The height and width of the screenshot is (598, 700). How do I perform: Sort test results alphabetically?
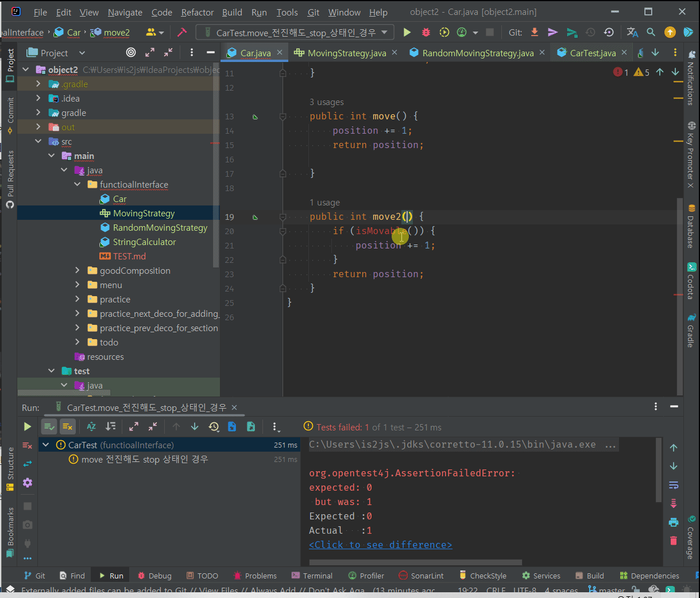[91, 426]
